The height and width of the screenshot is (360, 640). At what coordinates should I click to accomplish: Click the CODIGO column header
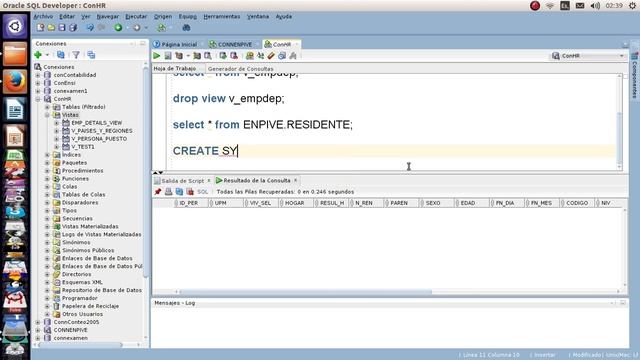[x=577, y=203]
